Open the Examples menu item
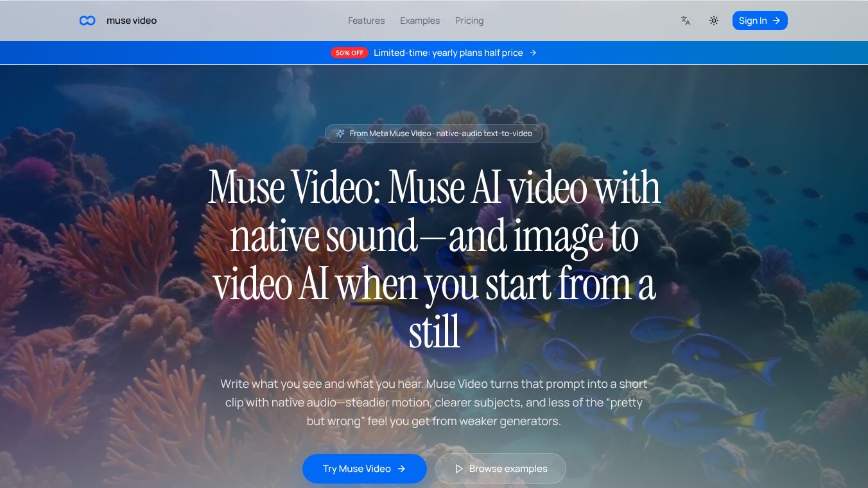 420,21
